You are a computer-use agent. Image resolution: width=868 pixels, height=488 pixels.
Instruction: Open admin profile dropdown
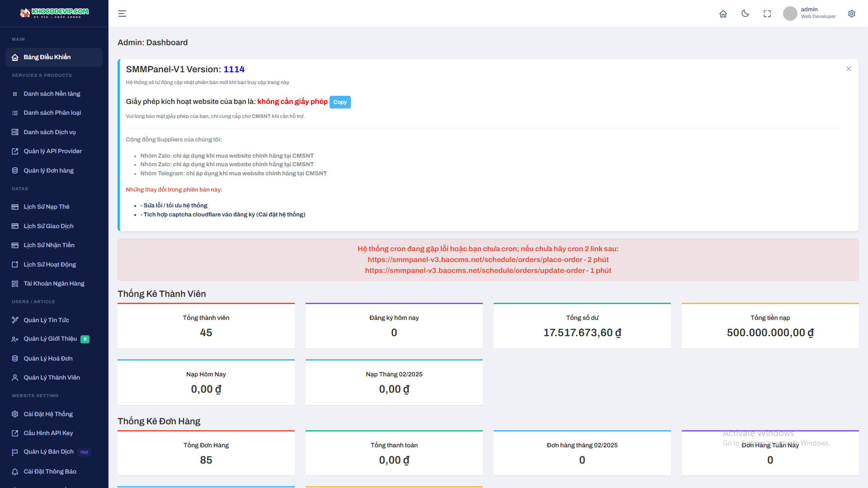[809, 13]
